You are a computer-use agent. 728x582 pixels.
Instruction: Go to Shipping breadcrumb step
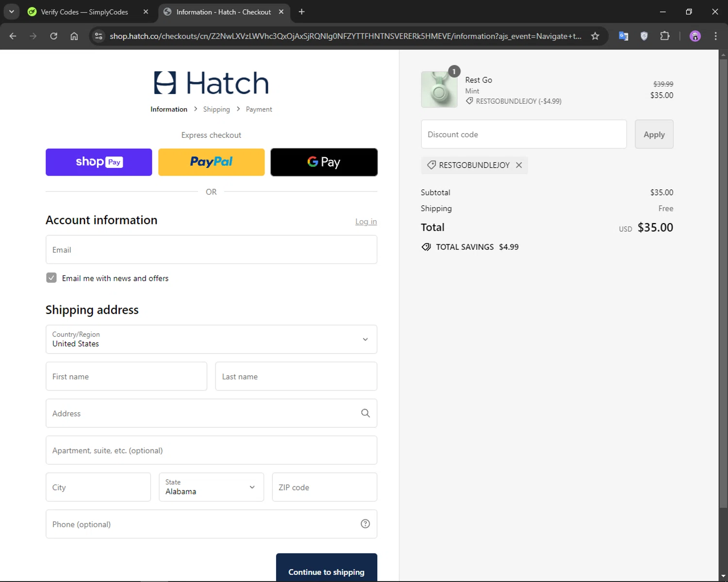pos(216,109)
